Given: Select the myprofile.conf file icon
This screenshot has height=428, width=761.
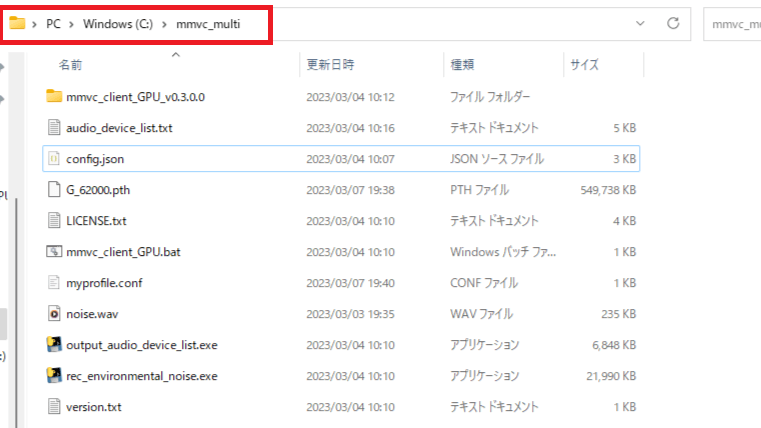Looking at the screenshot, I should coord(54,282).
